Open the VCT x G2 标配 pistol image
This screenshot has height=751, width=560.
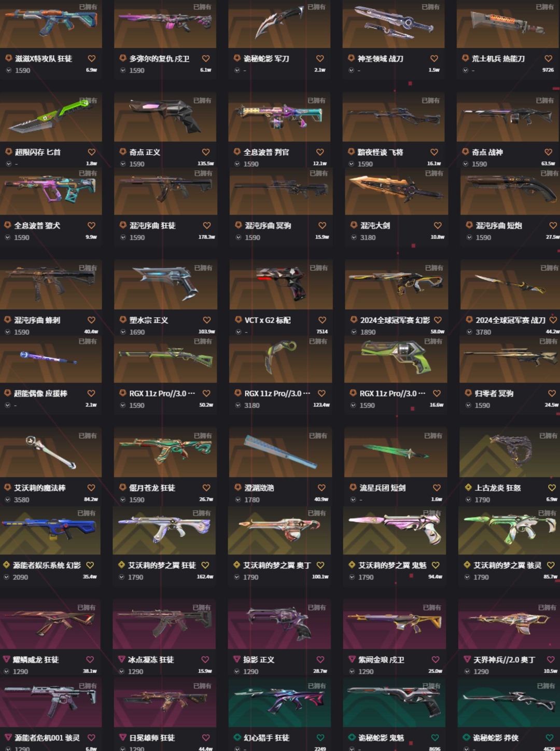[281, 283]
